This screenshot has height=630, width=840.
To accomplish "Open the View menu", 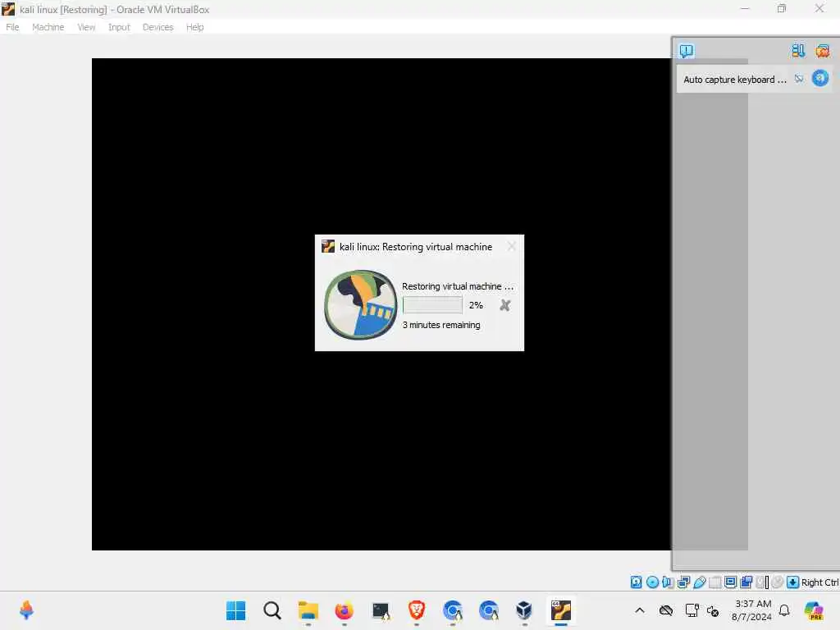I will pyautogui.click(x=86, y=27).
